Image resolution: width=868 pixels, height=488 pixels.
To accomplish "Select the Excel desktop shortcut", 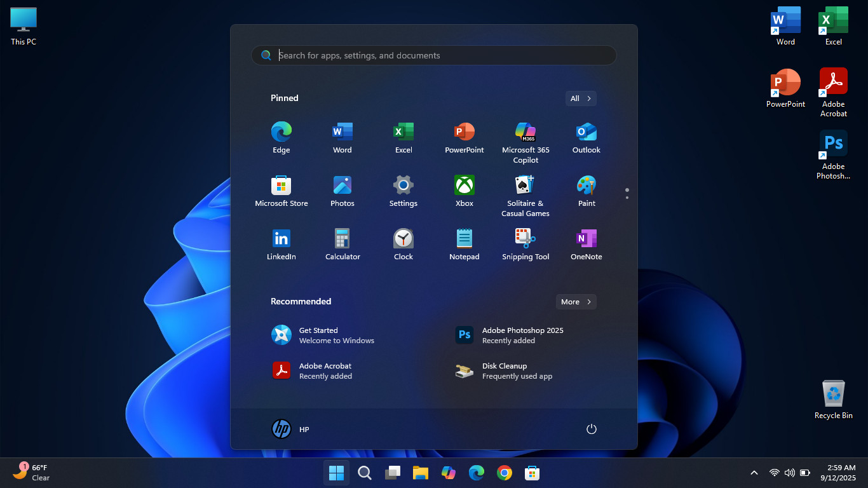I will coord(834,27).
